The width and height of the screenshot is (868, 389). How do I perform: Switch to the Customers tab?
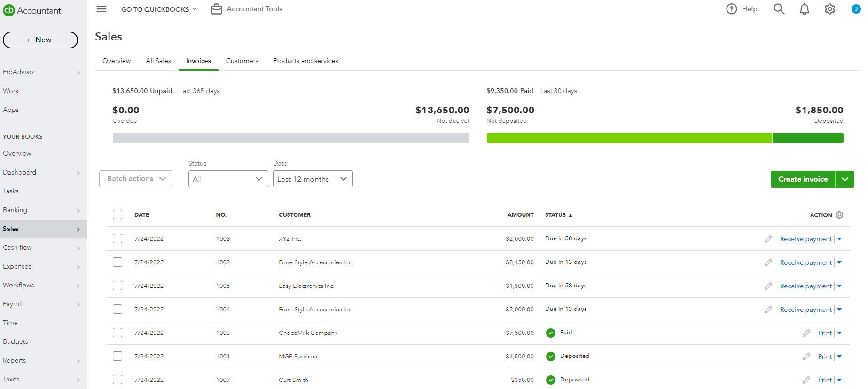coord(242,61)
